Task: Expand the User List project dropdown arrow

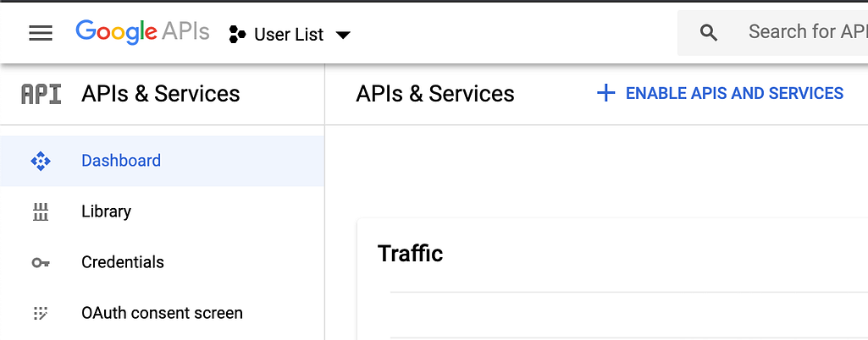Action: (343, 35)
